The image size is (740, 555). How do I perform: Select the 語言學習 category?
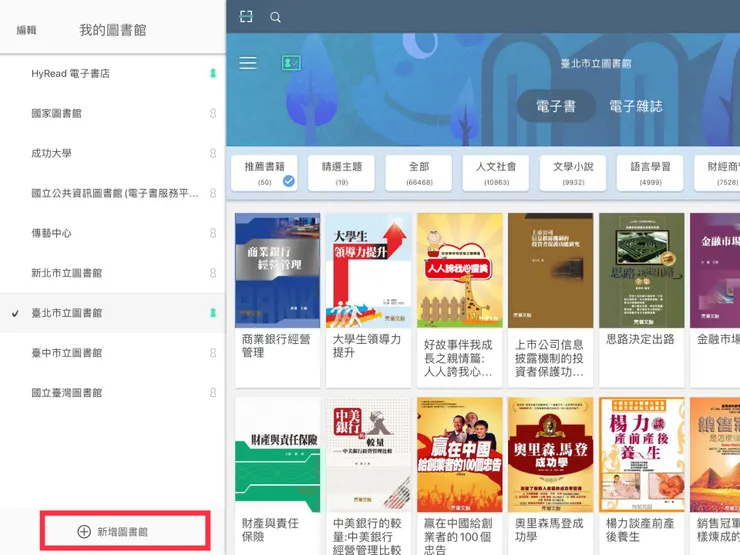(650, 173)
